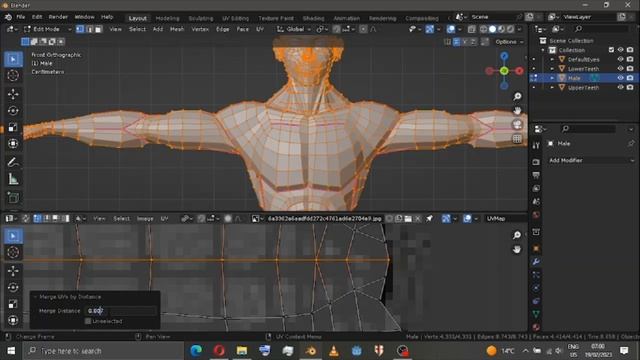Image resolution: width=640 pixels, height=360 pixels.
Task: Open the Object Data green triangle tab
Action: pyautogui.click(x=536, y=314)
